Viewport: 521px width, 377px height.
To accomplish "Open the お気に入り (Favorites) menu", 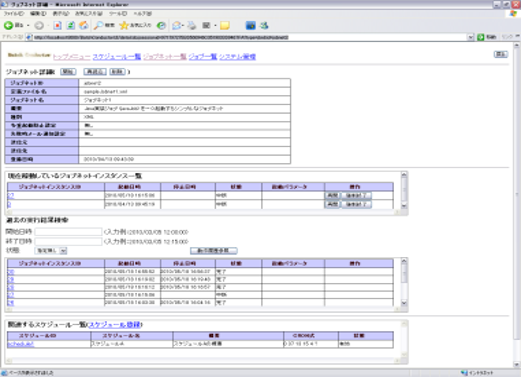I will click(89, 14).
